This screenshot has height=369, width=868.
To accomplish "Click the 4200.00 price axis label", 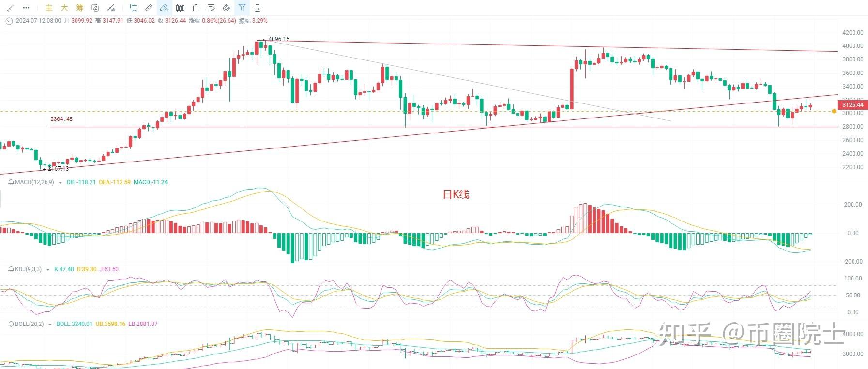I will point(853,33).
